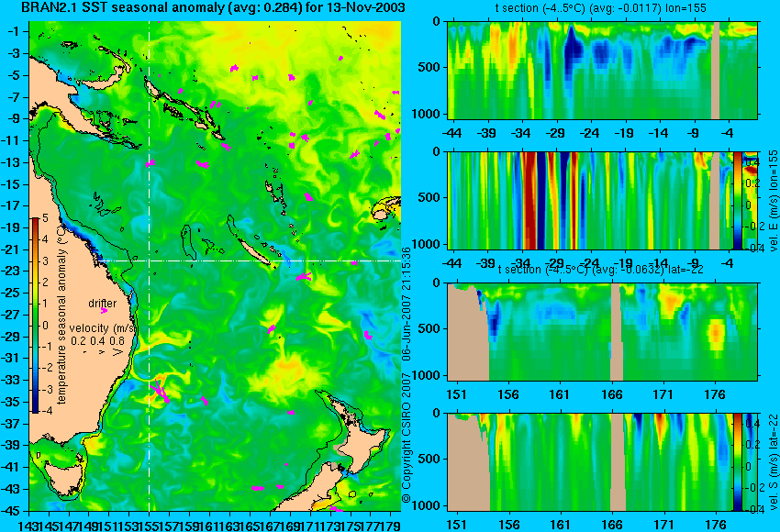Viewport: 780px width, 532px height.
Task: Click latitude axis label '-11' on map
Action: [x=11, y=140]
